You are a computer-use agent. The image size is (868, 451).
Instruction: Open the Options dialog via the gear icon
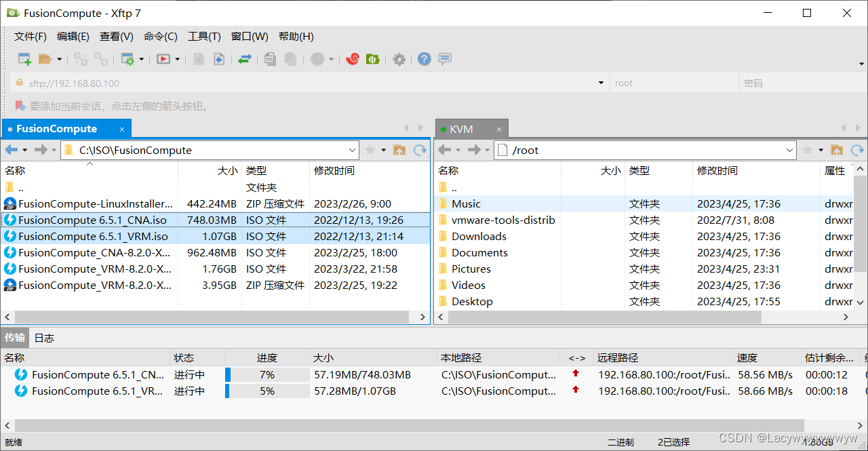click(399, 59)
